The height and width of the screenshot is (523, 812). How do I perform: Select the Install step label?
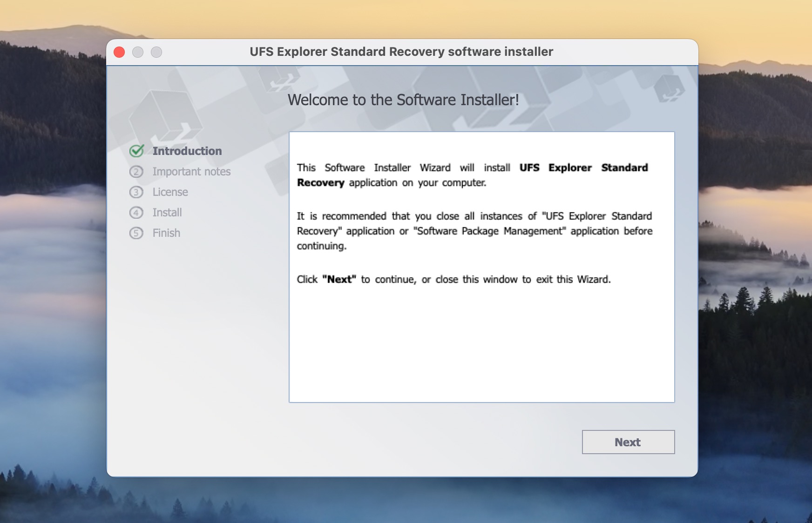click(167, 213)
